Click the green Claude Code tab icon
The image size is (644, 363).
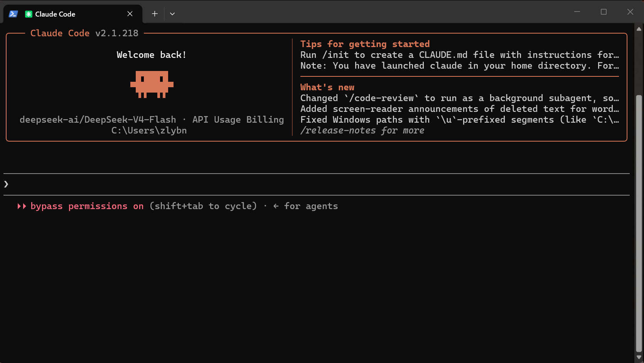coord(29,14)
